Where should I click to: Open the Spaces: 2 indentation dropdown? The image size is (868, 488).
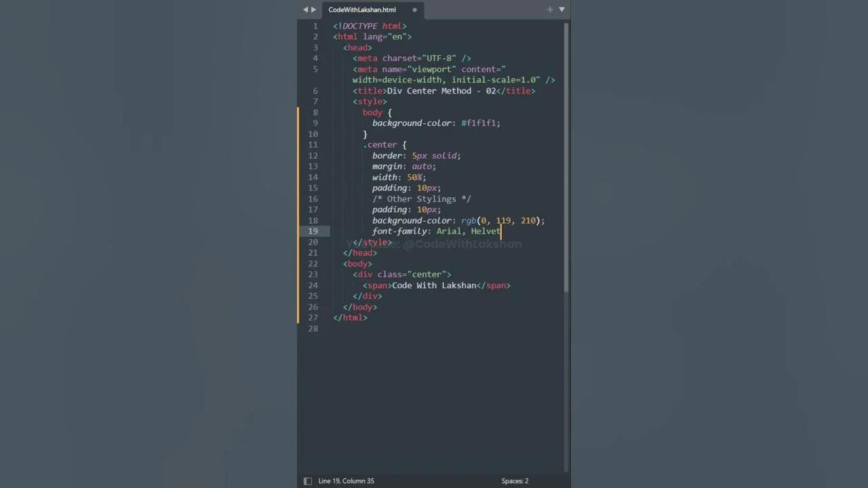point(514,481)
